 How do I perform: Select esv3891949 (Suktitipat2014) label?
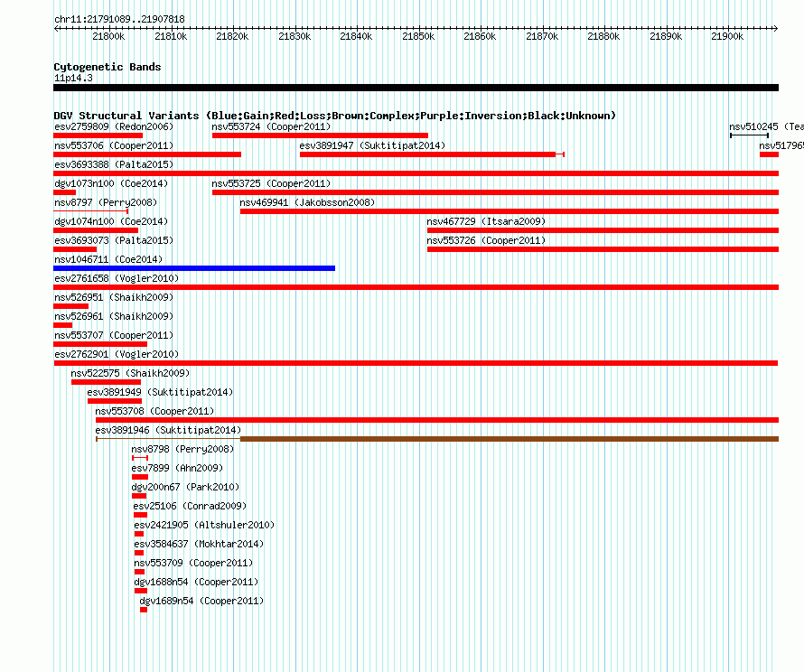(x=160, y=392)
